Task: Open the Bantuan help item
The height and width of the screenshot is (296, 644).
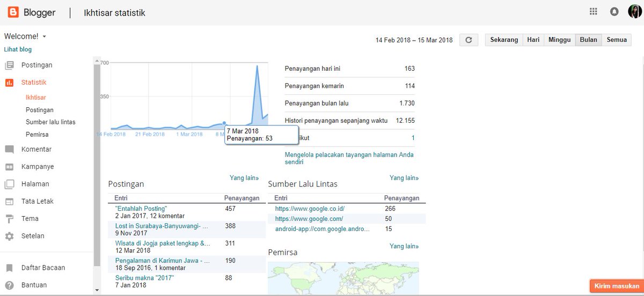Action: pyautogui.click(x=34, y=285)
